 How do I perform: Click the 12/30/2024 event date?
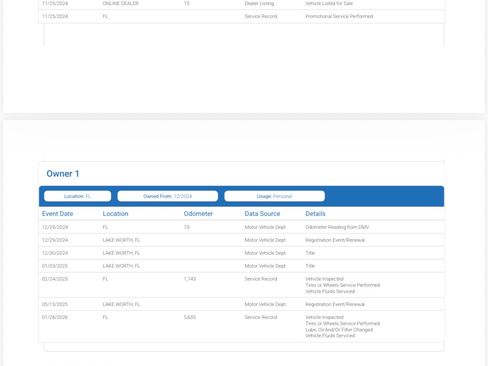(x=55, y=253)
